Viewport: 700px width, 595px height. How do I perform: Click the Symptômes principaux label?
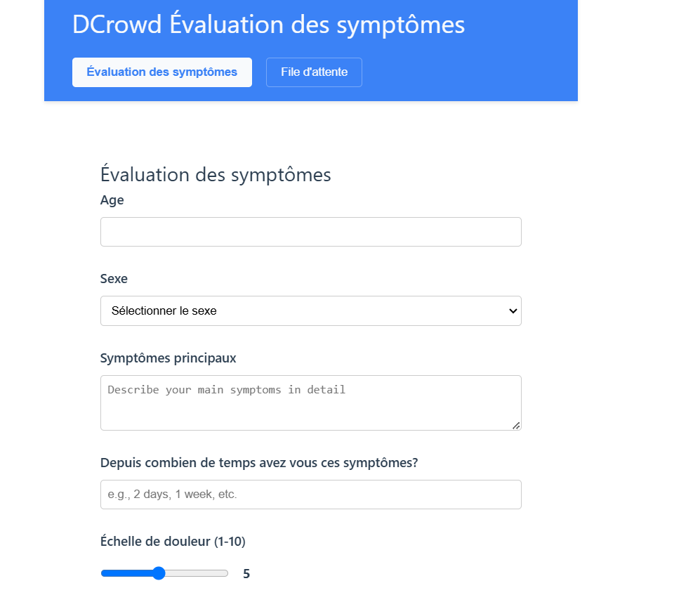coord(167,358)
